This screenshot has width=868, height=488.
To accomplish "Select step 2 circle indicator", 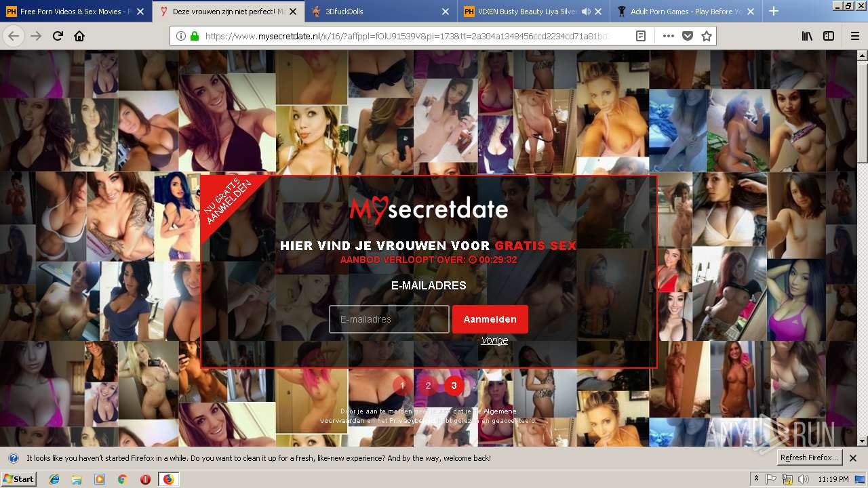I will (428, 386).
